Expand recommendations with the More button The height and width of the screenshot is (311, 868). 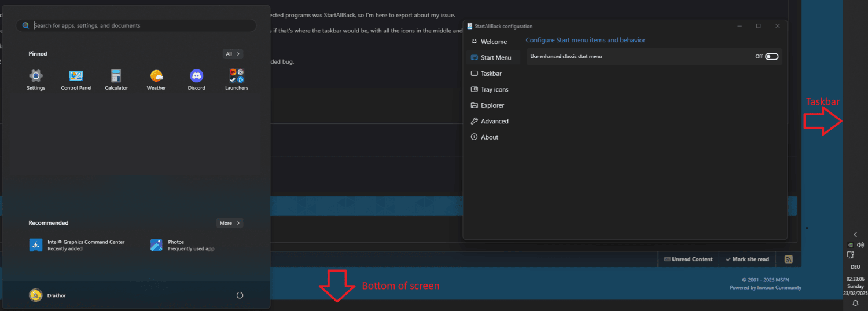pyautogui.click(x=230, y=223)
